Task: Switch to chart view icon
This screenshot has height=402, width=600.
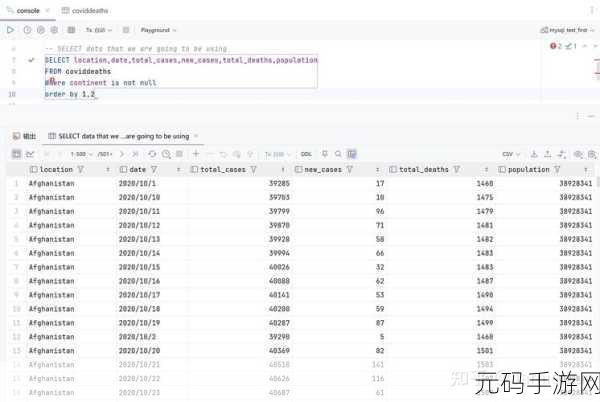Action: pos(30,154)
